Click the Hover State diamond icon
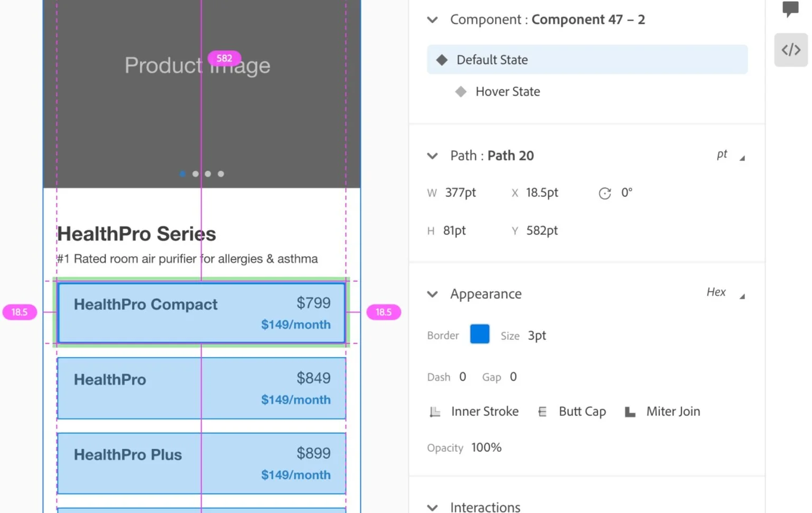 click(461, 91)
